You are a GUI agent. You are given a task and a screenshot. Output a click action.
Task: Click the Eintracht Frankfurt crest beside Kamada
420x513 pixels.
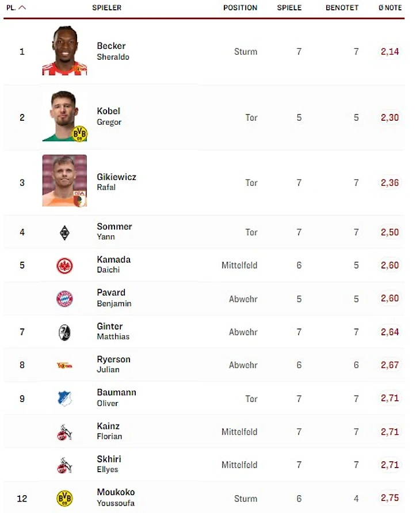pyautogui.click(x=64, y=265)
